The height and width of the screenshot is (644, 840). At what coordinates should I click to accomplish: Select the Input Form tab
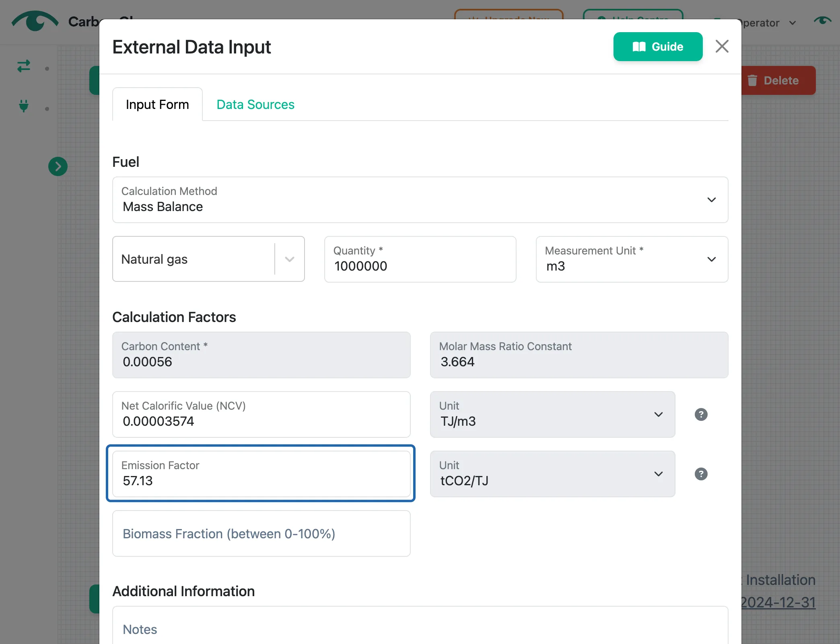pyautogui.click(x=157, y=105)
